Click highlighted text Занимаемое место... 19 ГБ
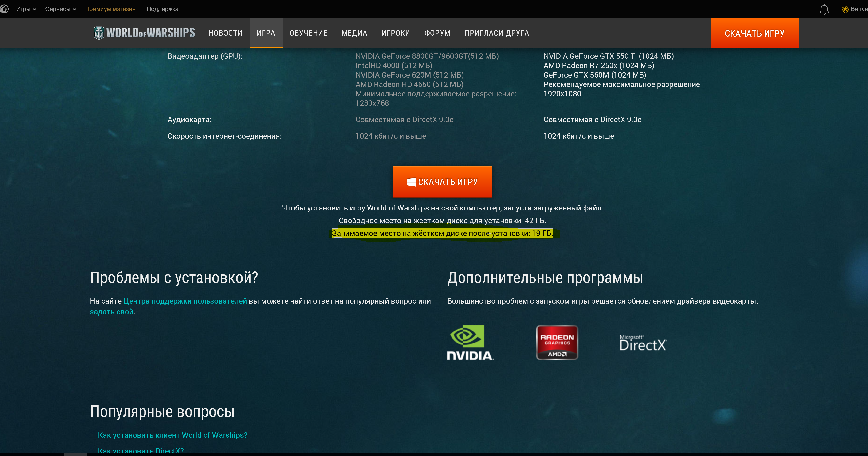 pos(442,233)
